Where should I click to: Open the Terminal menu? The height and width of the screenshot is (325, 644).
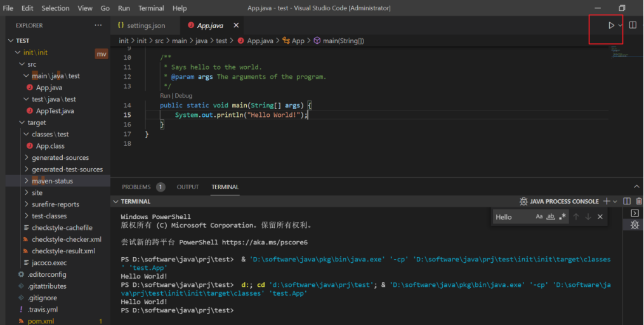pyautogui.click(x=151, y=8)
